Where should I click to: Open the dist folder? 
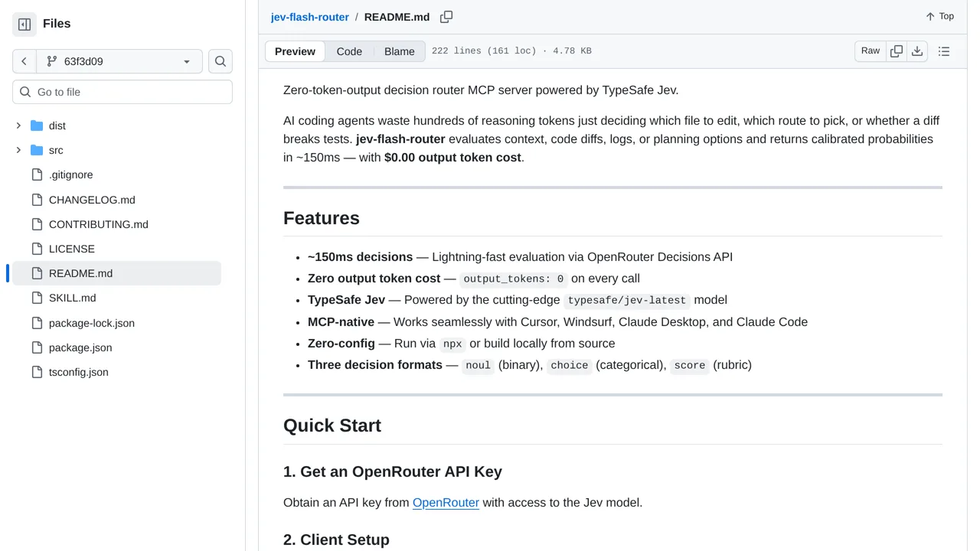point(57,126)
